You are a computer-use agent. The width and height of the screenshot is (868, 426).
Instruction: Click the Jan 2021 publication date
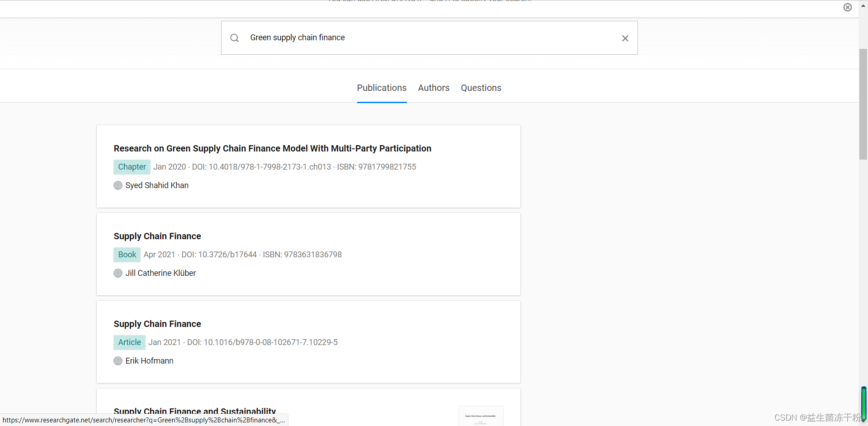pos(165,342)
